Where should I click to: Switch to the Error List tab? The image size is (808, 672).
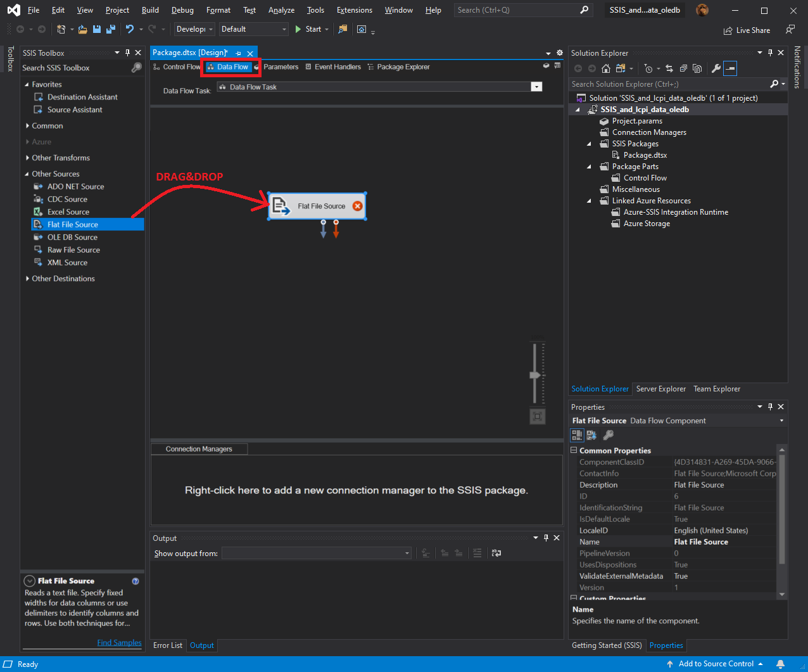click(x=168, y=645)
